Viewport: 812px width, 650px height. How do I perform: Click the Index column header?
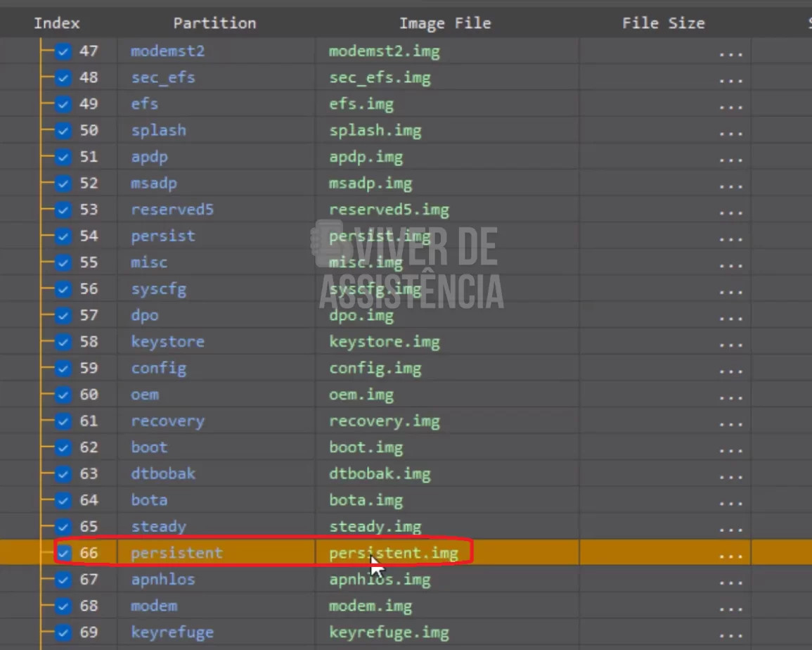pyautogui.click(x=57, y=23)
